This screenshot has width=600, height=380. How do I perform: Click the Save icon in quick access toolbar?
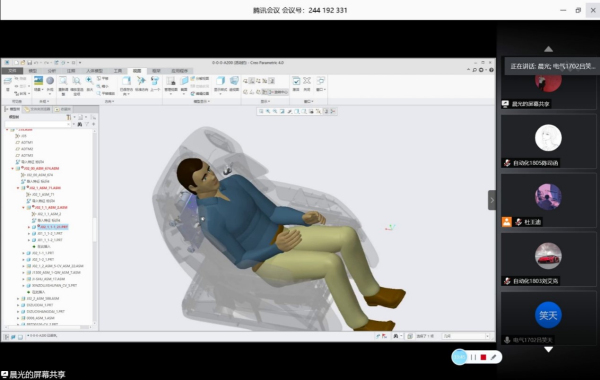click(x=29, y=63)
